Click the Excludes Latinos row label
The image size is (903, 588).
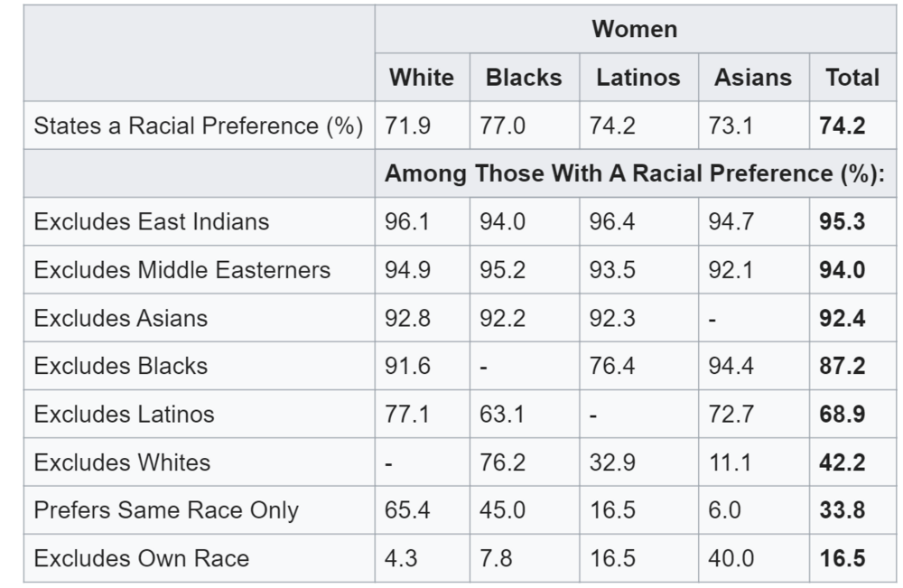tap(124, 415)
